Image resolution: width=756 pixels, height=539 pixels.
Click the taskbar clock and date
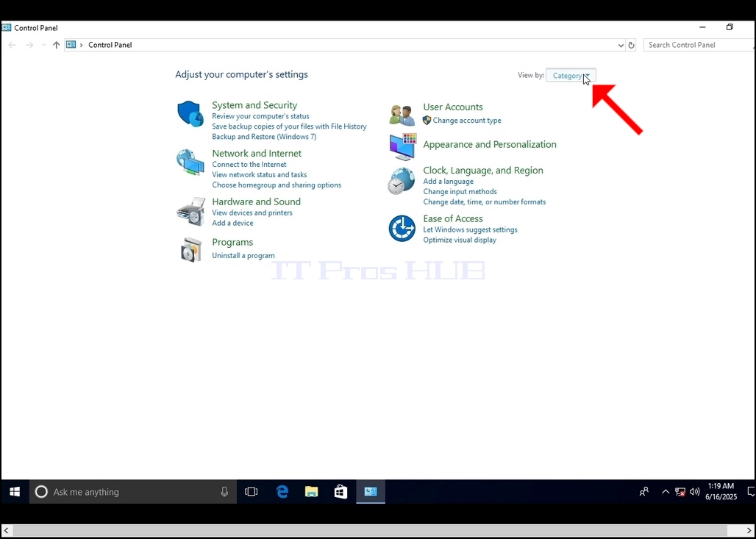point(721,492)
